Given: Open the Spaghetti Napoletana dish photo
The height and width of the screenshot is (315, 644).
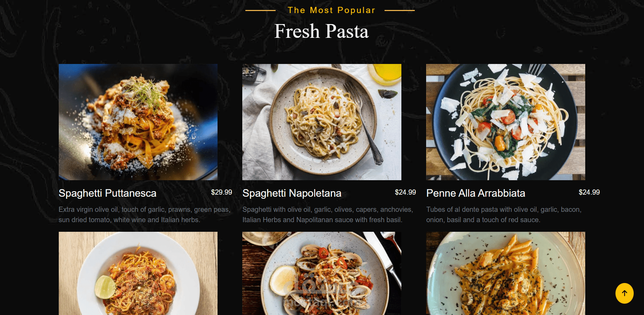Looking at the screenshot, I should coord(322,122).
